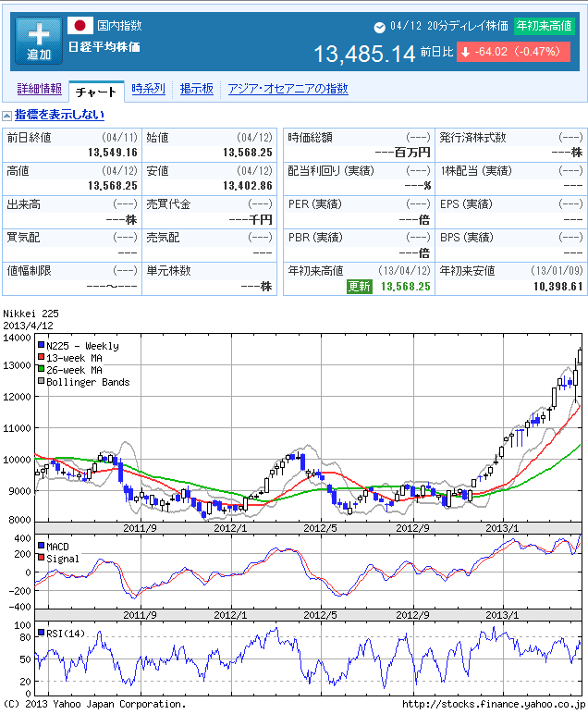Go to アジア・オセアニアの指数 link
Image resolution: width=588 pixels, height=714 pixels.
(x=288, y=89)
